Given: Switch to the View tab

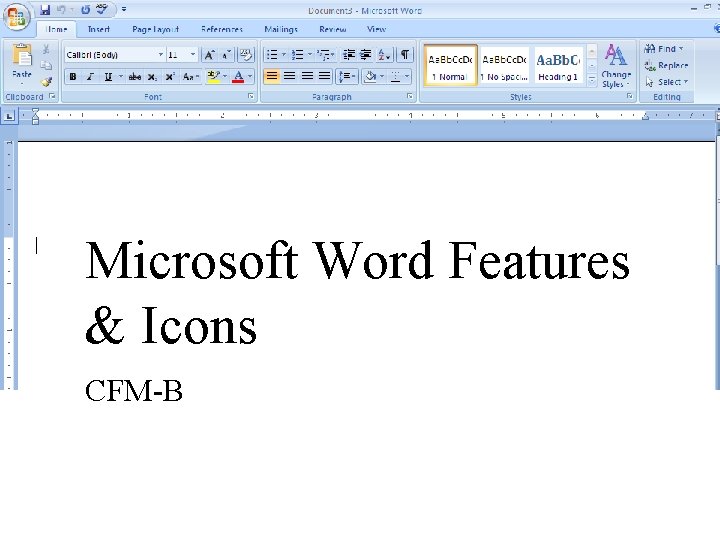Looking at the screenshot, I should click(x=377, y=29).
